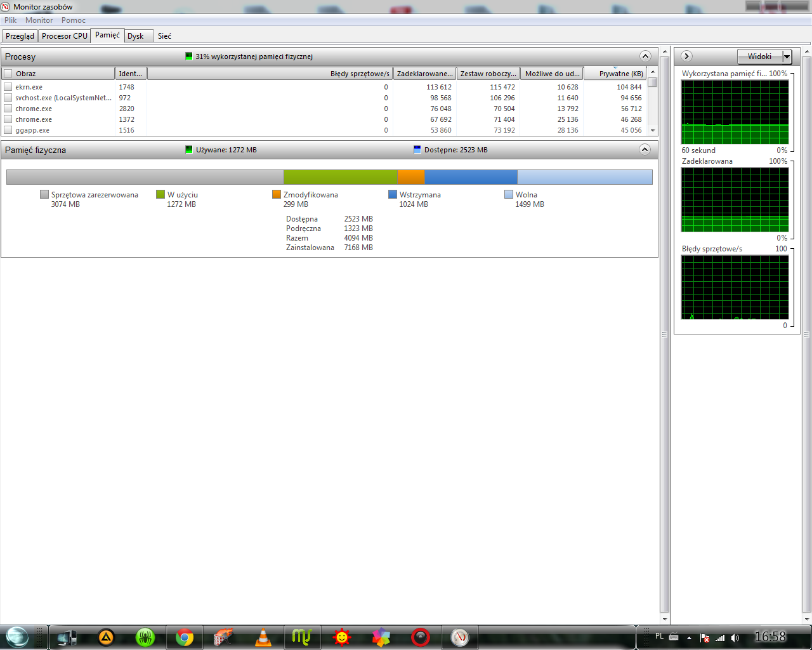The image size is (812, 650).
Task: Switch to the Sieć tab
Action: tap(164, 36)
